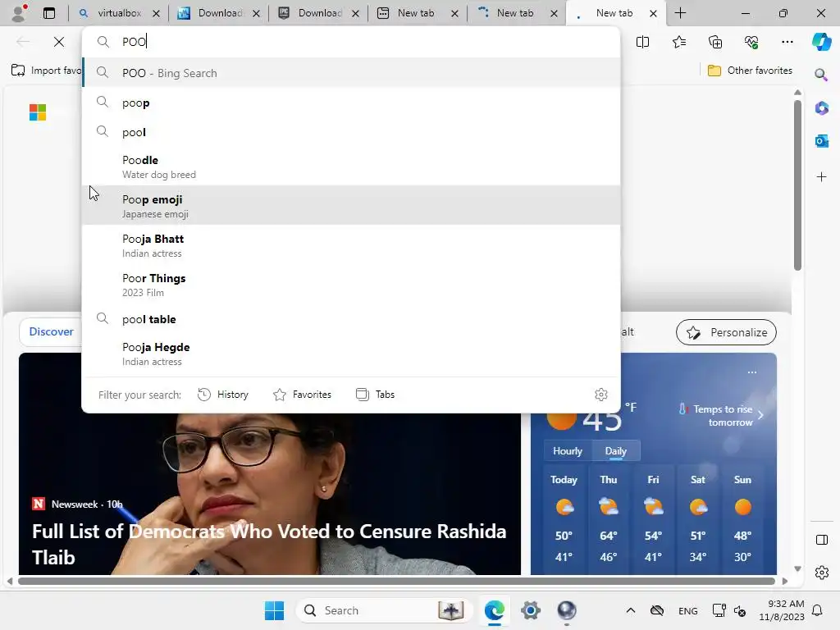Click the vertical page scrollbar

point(797,185)
